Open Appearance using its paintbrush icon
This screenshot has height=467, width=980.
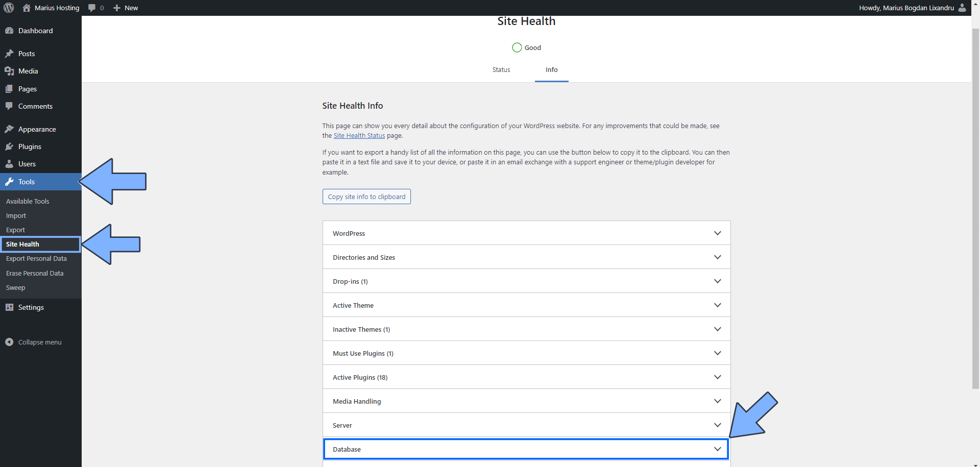click(10, 129)
